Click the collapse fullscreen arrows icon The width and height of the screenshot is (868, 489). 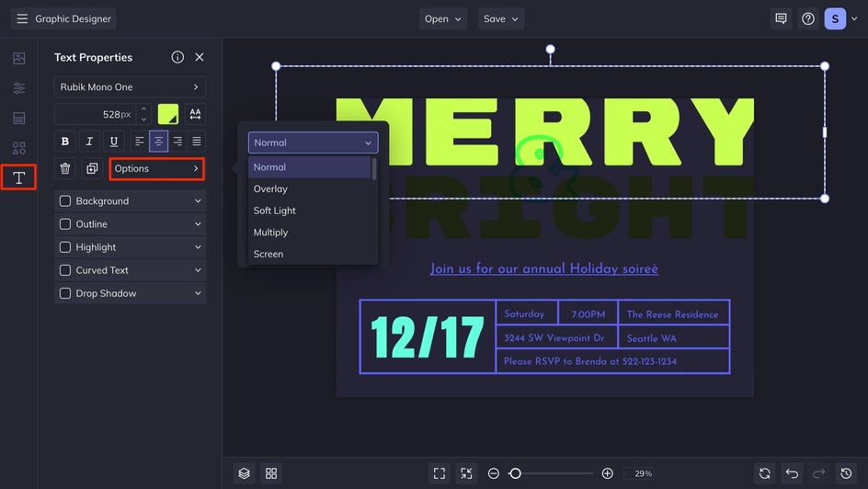[466, 473]
